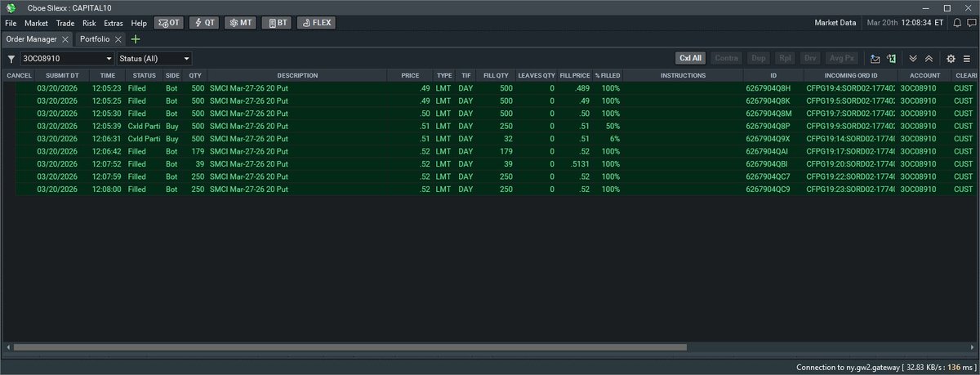
Task: Open the BT ticket button
Action: coord(276,23)
